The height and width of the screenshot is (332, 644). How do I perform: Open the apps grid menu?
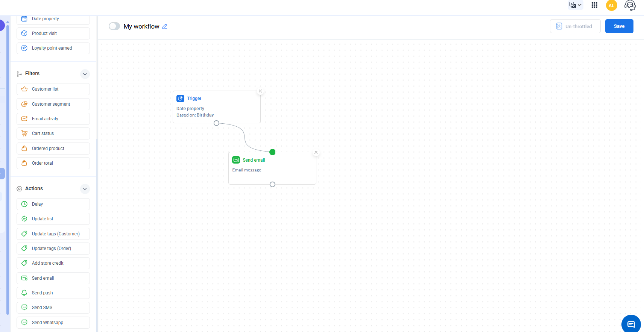(594, 5)
